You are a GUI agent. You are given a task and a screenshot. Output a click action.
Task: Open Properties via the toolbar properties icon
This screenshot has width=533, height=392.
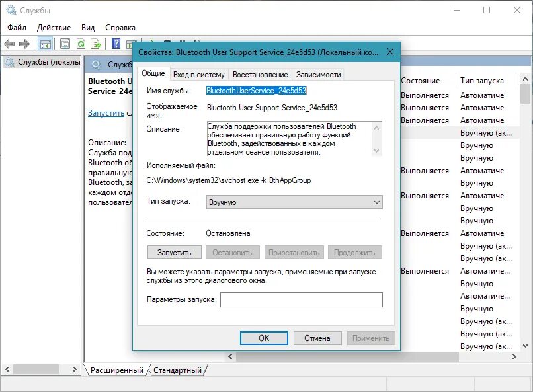[x=65, y=44]
